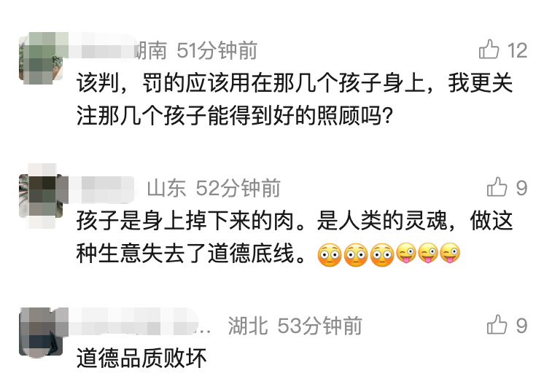Click the last winking tongue emoji

450,253
